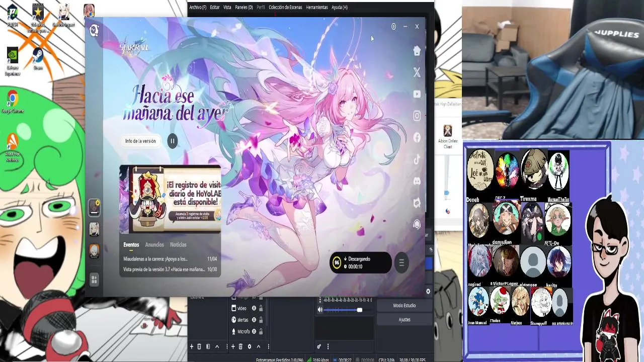Open Avast Free Antivirus desktop shortcut
The width and height of the screenshot is (644, 362).
tap(13, 148)
